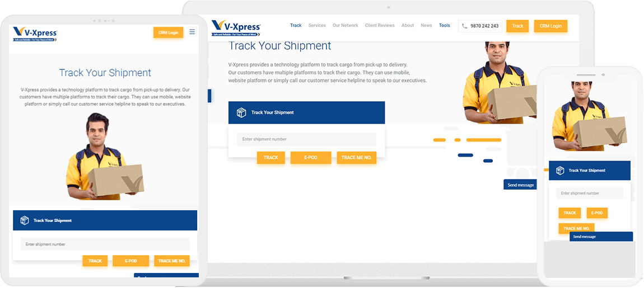Open Services menu item in laptop navigation
Screen dimensions: 644x288
317,25
